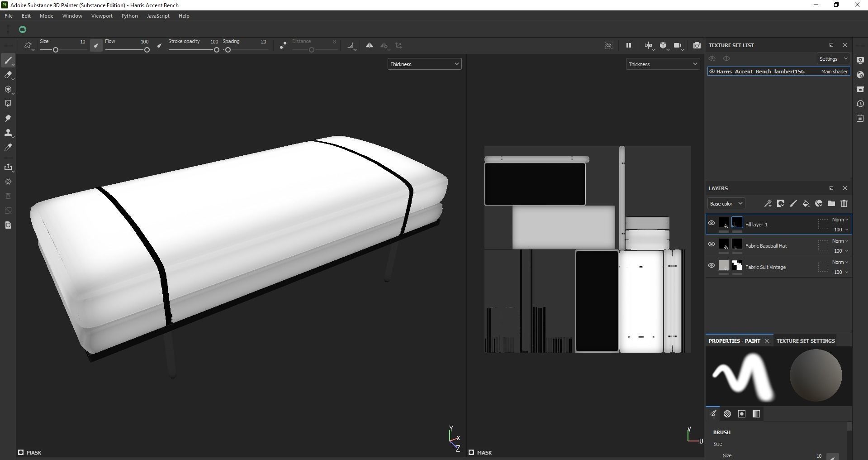Toggle symmetry in the top toolbar
The image size is (868, 460).
coord(370,45)
